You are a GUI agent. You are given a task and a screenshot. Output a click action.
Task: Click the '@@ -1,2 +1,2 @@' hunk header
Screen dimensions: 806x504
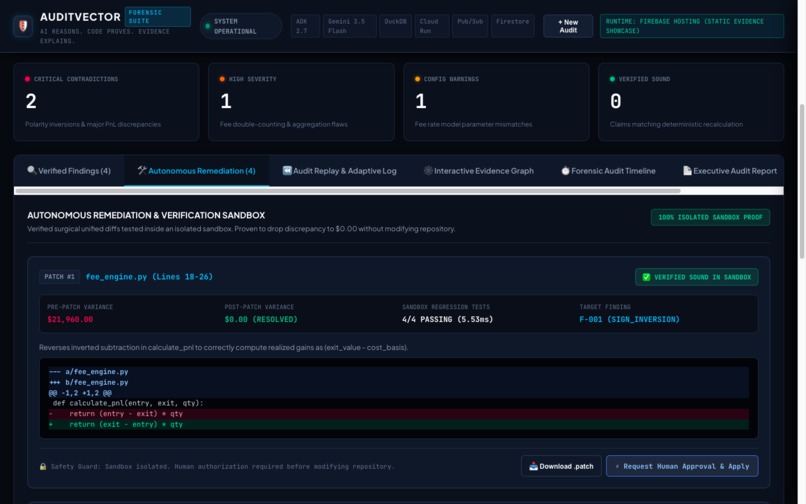[x=398, y=392]
